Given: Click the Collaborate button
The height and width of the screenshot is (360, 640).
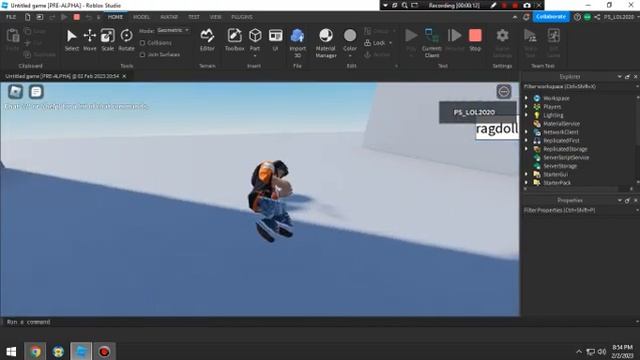Looking at the screenshot, I should click(x=551, y=17).
